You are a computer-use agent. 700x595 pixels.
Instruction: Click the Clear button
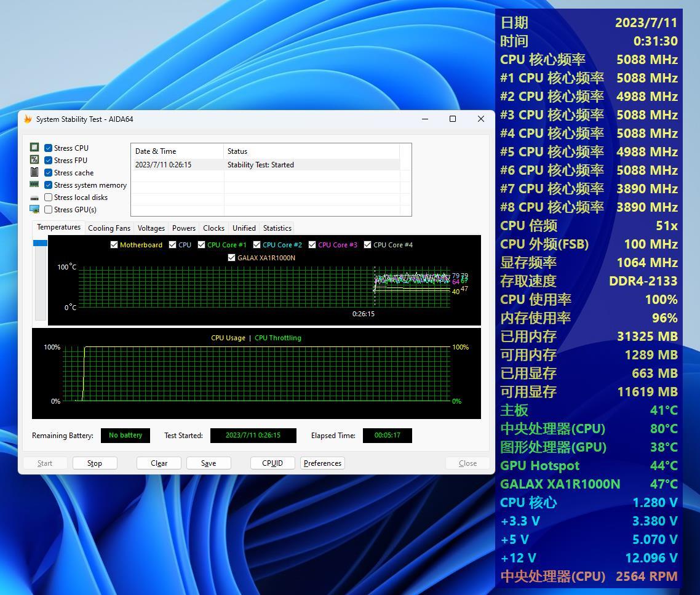(159, 463)
